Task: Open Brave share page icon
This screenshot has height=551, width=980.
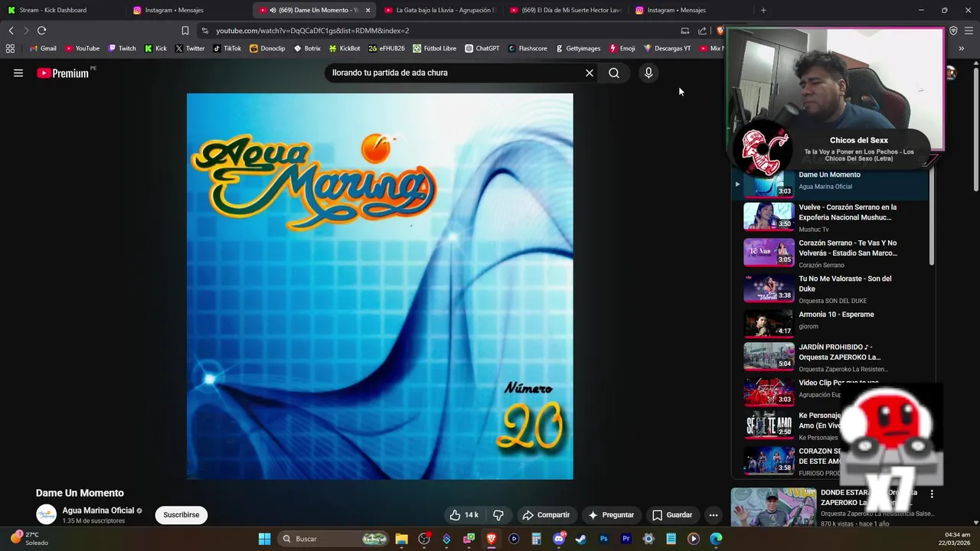Action: tap(702, 31)
